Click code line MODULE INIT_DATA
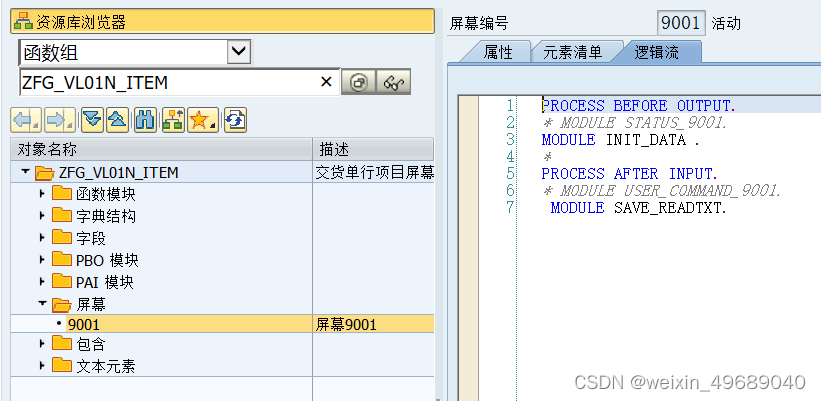The height and width of the screenshot is (401, 821). point(620,140)
